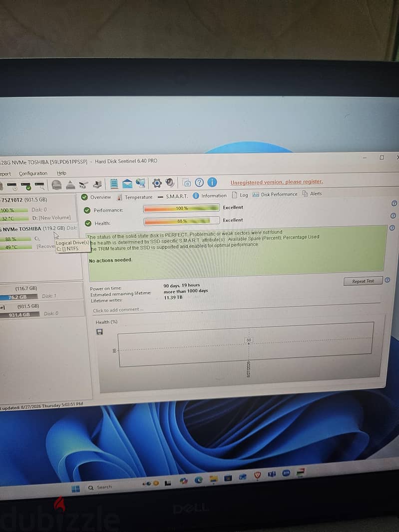
Task: Open the Brave browser taskbar icon
Action: (257, 476)
